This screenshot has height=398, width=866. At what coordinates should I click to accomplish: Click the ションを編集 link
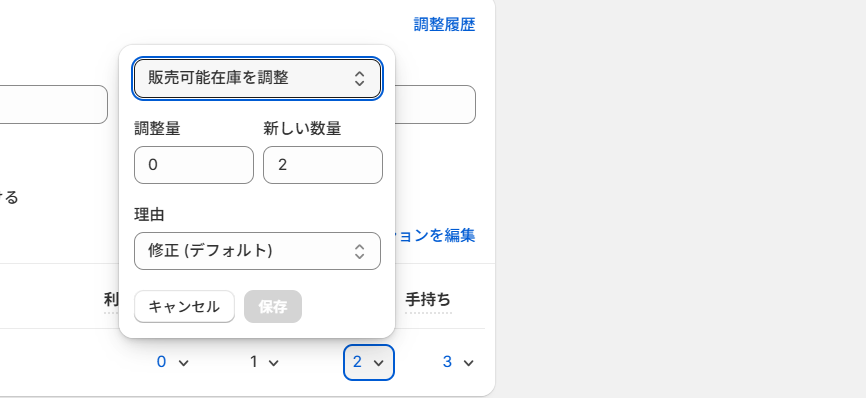(x=435, y=236)
